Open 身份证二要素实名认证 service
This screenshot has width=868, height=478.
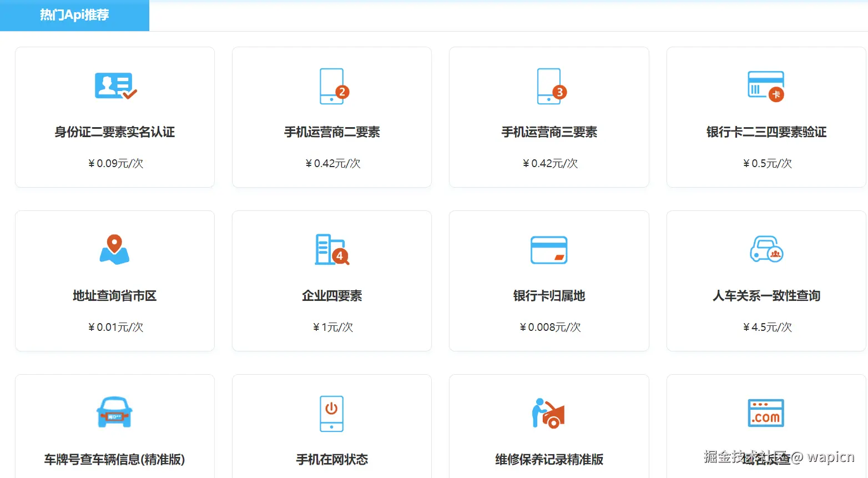115,132
